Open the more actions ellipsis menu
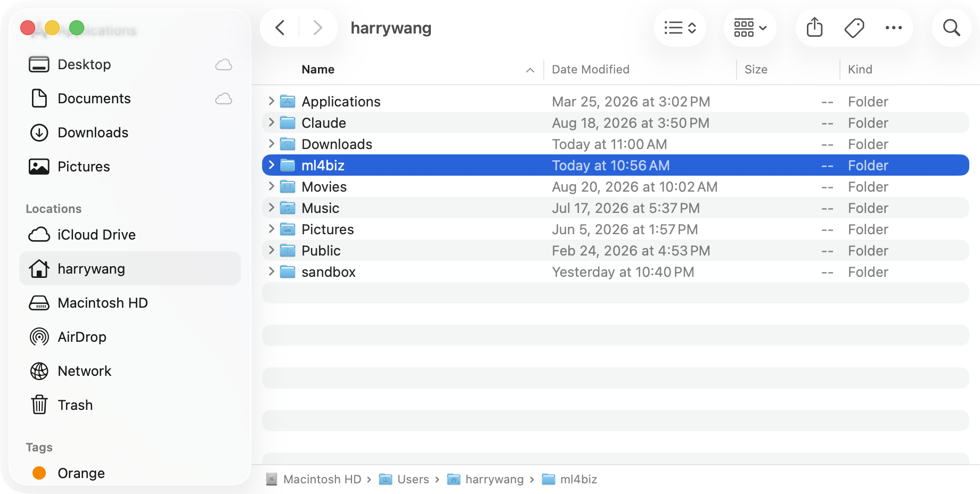The image size is (980, 494). 894,28
